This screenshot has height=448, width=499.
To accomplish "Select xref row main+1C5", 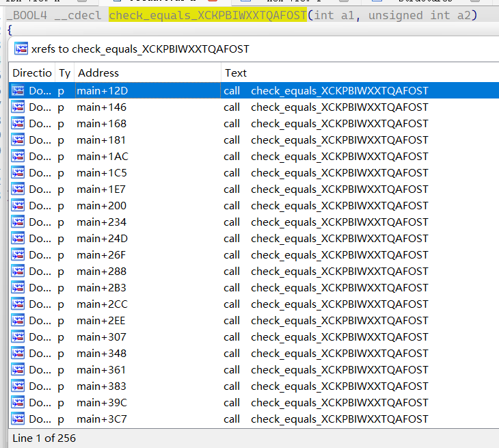I will 254,173.
